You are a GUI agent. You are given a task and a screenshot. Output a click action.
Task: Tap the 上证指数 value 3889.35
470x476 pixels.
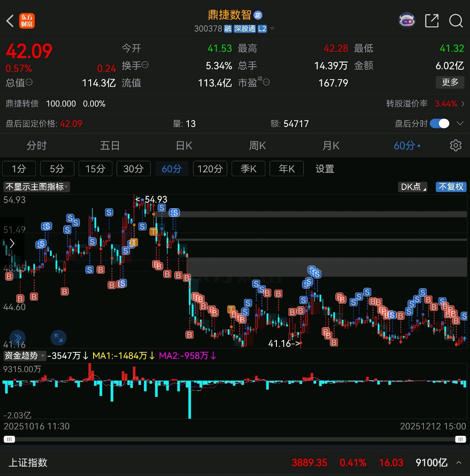point(309,463)
